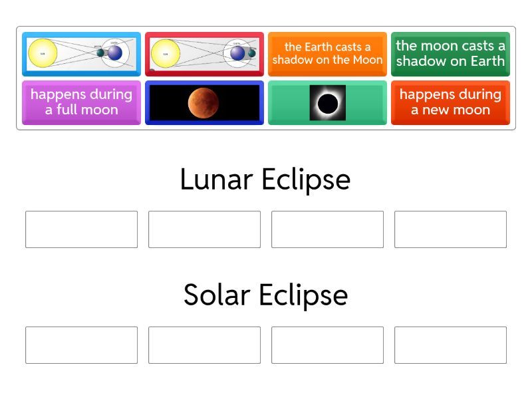Viewport: 532px width, 399px height.
Task: Click the 'Solar Eclipse' group heading
Action: [x=265, y=295]
